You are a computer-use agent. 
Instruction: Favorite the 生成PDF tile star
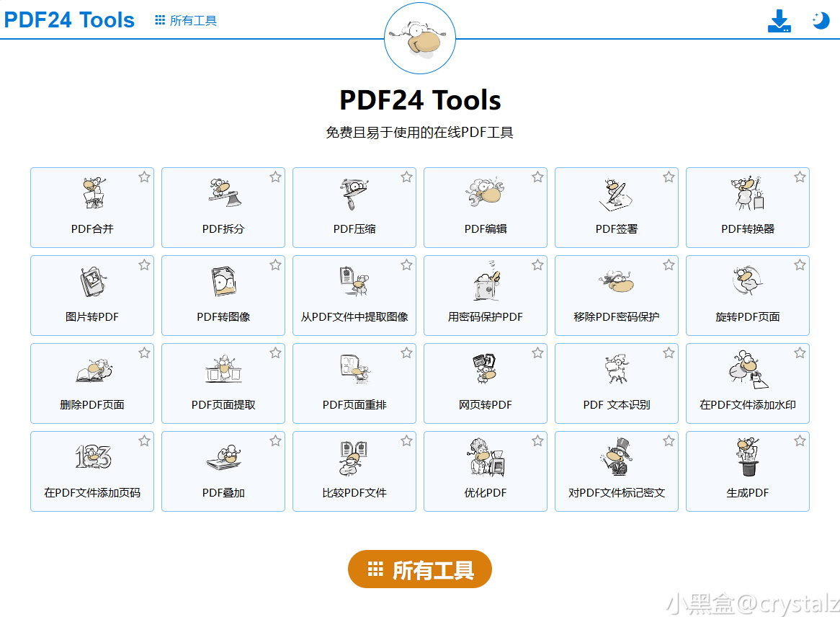click(800, 440)
